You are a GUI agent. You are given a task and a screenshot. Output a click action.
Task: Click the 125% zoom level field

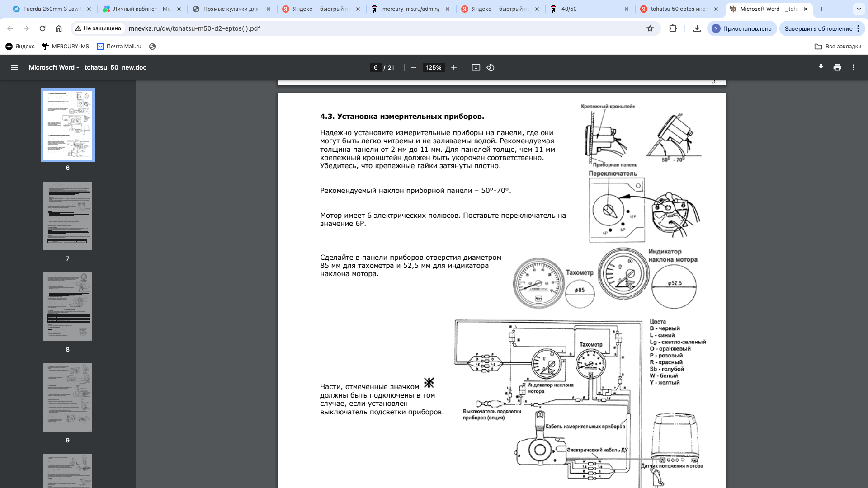tap(434, 67)
